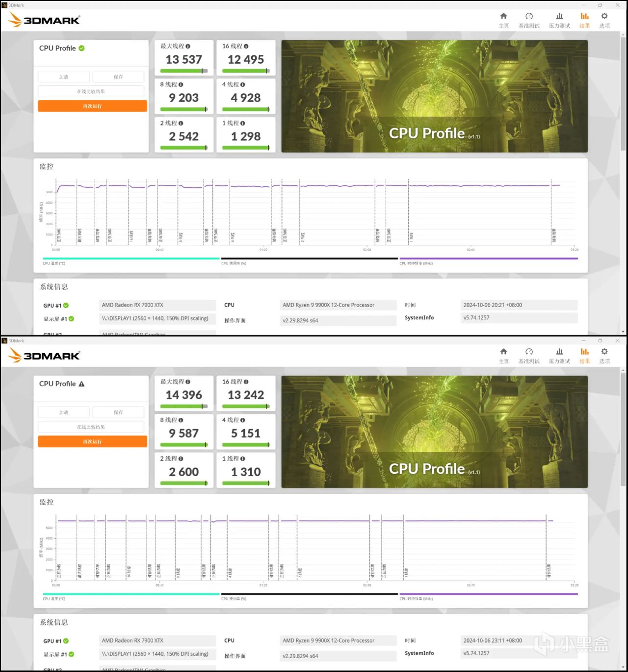Switch to 结果 tab in lower 3DMark window
This screenshot has height=672, width=628.
tap(584, 356)
